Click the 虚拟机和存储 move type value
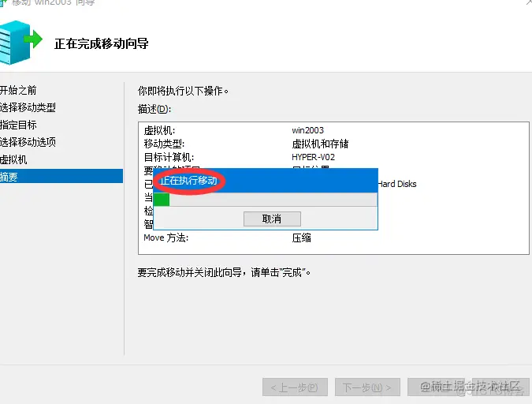This screenshot has height=404, width=532. (320, 144)
